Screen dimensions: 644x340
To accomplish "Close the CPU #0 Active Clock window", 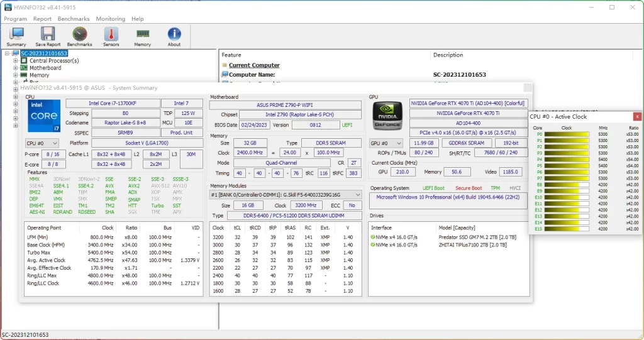I will [x=637, y=117].
